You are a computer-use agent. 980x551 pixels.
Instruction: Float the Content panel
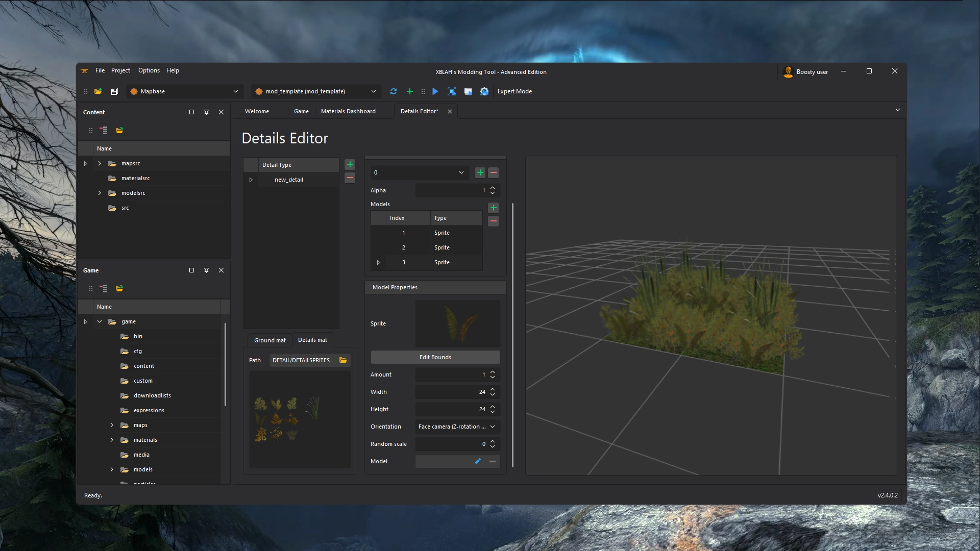pyautogui.click(x=191, y=112)
